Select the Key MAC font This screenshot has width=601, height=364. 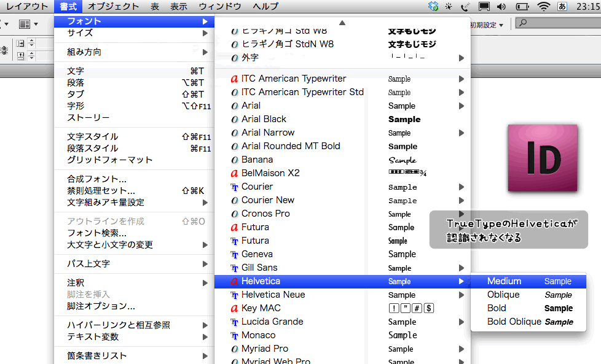click(342, 308)
